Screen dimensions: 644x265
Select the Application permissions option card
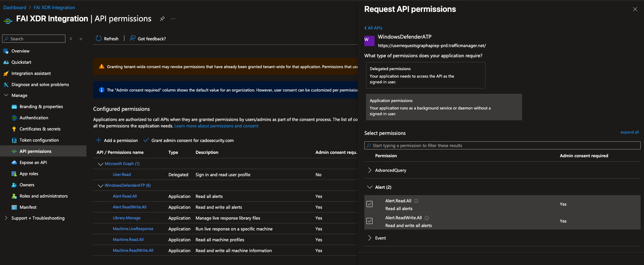click(444, 107)
